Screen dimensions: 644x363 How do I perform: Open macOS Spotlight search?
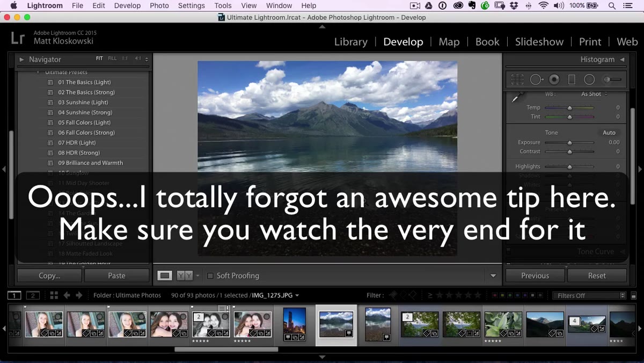pyautogui.click(x=612, y=5)
